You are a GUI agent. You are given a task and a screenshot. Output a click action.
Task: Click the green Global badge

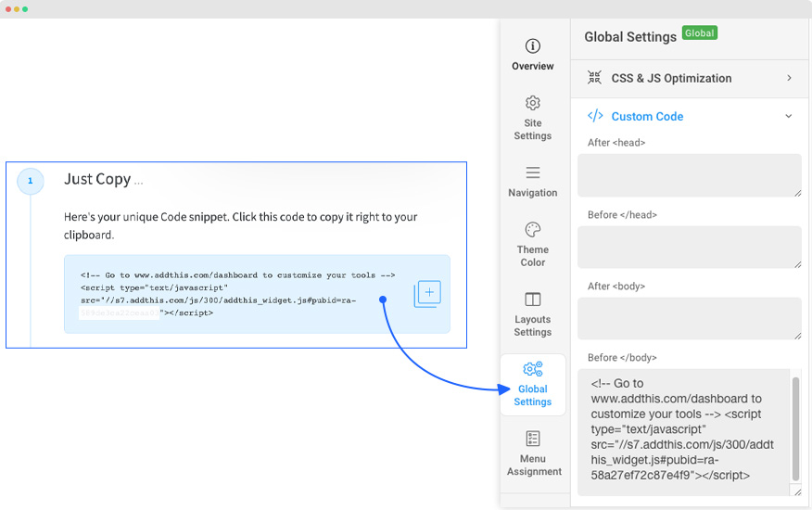click(700, 32)
